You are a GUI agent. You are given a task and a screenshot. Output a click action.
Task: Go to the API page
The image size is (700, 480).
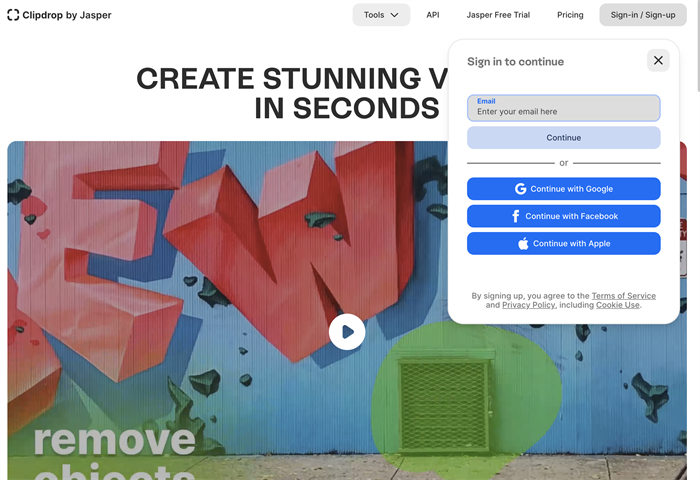coord(433,15)
